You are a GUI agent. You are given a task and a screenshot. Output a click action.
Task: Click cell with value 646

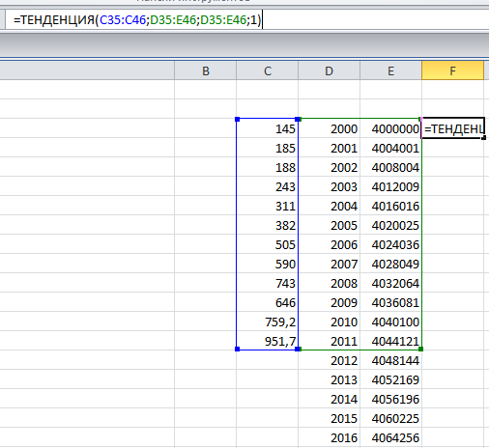(268, 302)
